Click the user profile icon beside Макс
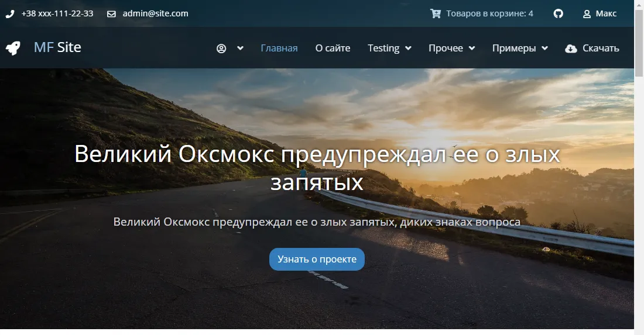 click(x=587, y=13)
